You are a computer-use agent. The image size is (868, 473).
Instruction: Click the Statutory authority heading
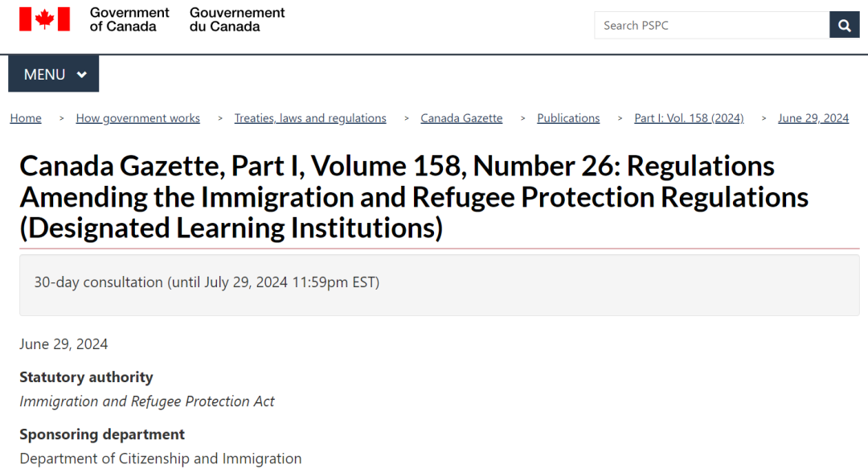86,377
